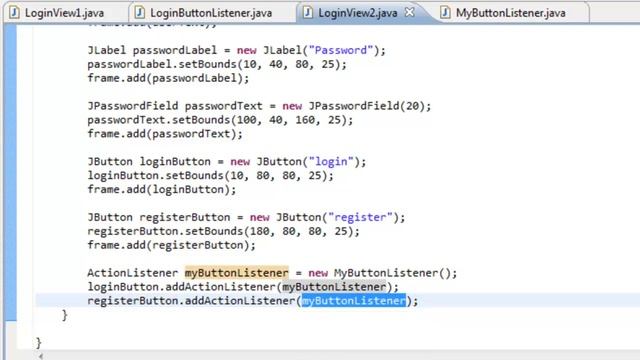Open the MyButtonListener.java tab
640x360 pixels.
pos(511,13)
